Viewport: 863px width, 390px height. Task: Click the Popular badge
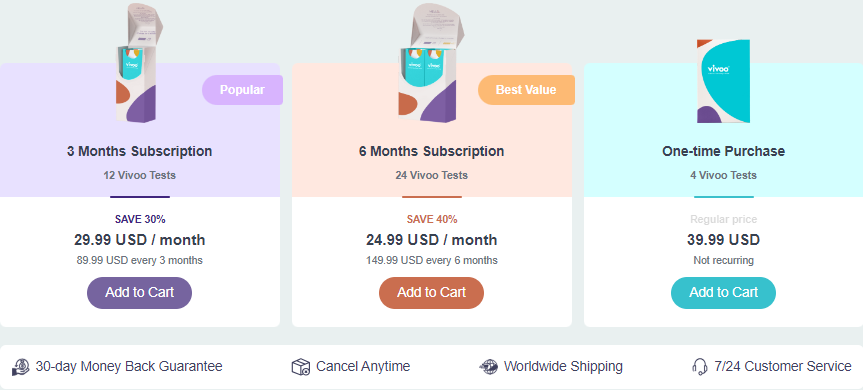click(x=242, y=90)
